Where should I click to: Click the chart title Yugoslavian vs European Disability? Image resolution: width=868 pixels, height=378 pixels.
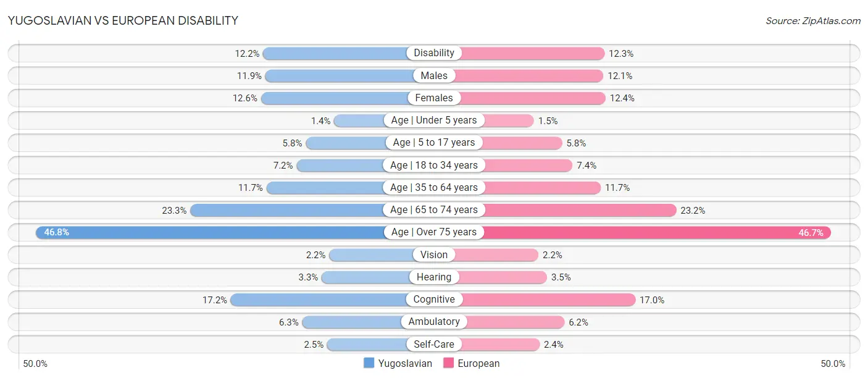[x=123, y=20]
